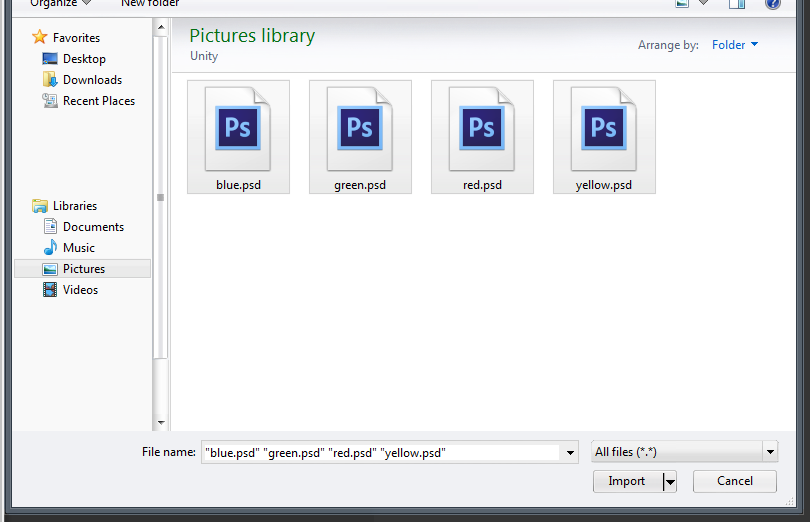
Task: Click the yellow.psd file name label
Action: coord(603,185)
